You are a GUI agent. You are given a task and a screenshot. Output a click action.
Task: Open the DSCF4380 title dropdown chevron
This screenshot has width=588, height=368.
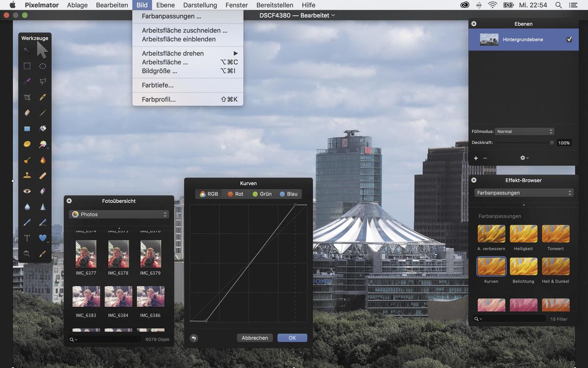click(x=333, y=15)
